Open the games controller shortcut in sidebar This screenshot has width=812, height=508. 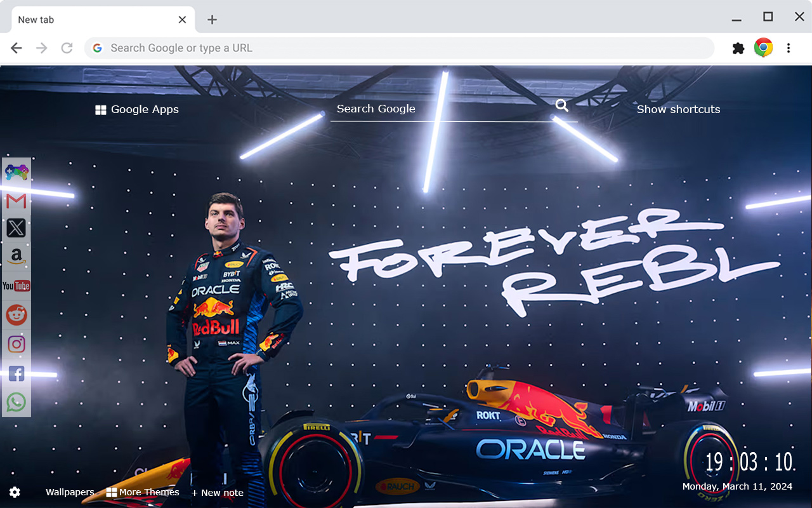coord(16,172)
